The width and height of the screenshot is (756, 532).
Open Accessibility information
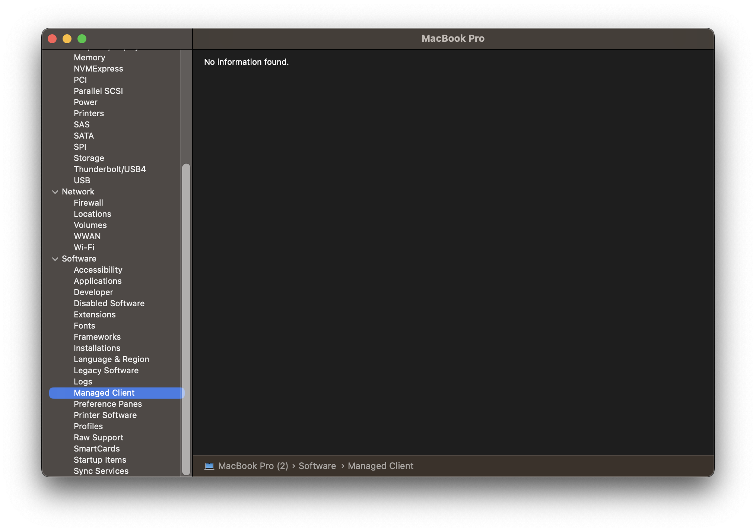click(x=98, y=270)
